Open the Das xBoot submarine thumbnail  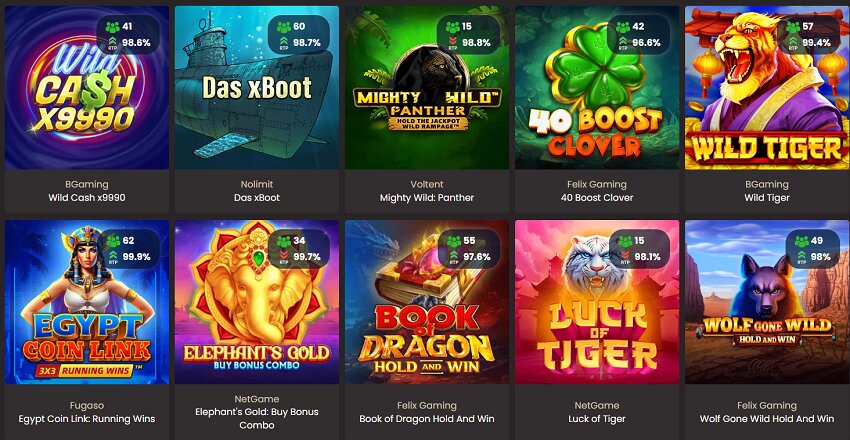point(257,88)
